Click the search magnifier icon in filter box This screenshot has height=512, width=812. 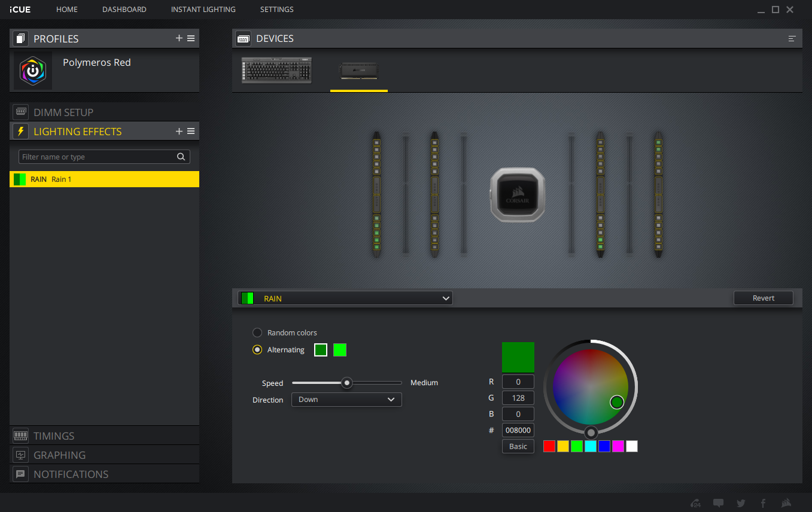[181, 157]
